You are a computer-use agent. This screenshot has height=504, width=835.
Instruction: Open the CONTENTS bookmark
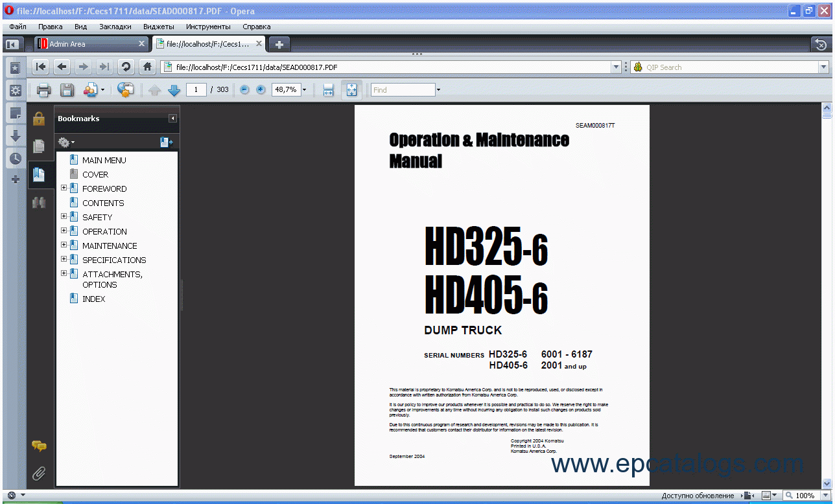click(x=103, y=203)
